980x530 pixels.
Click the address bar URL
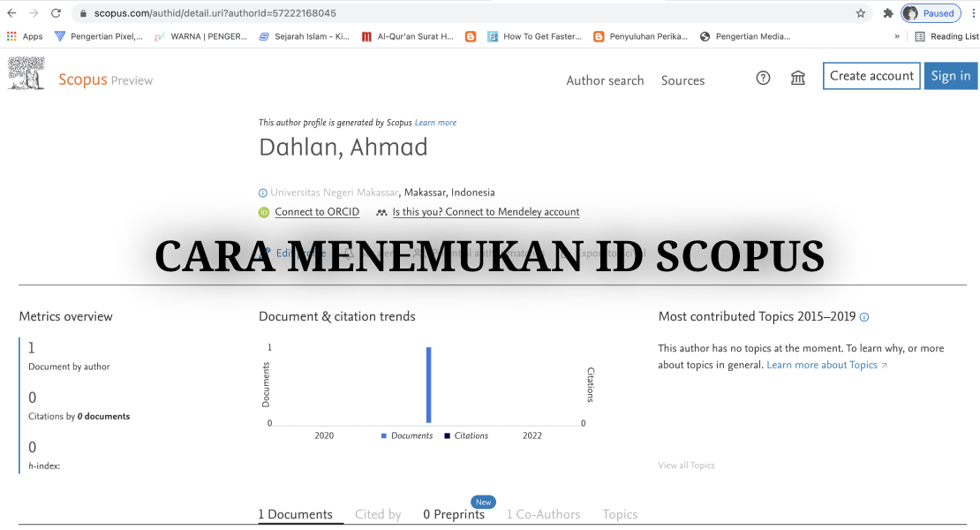215,13
